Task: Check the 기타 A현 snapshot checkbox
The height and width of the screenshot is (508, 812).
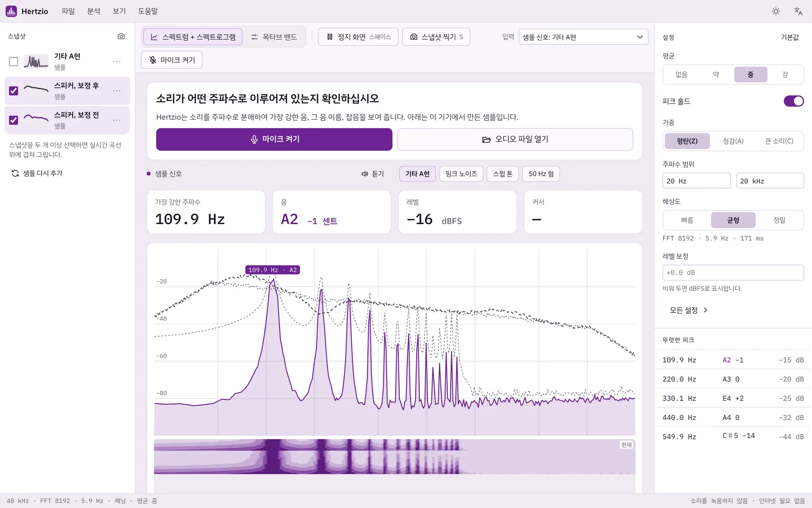Action: [14, 61]
